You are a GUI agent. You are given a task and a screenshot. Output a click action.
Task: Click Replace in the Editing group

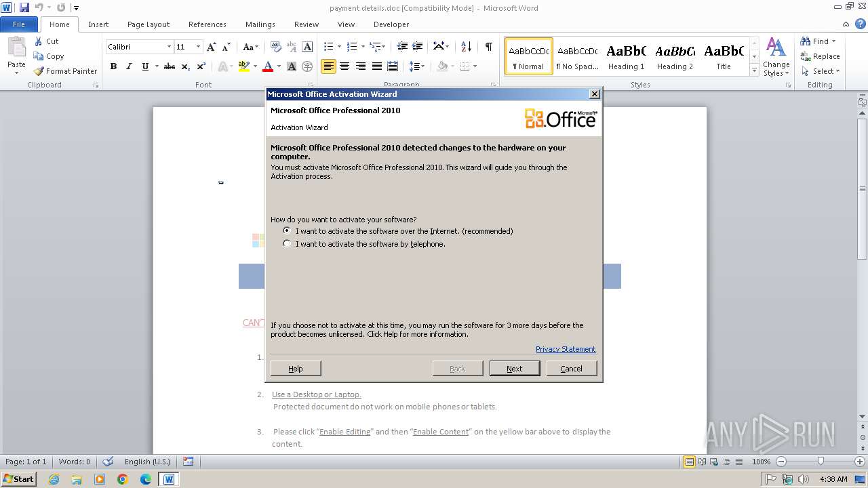(820, 56)
